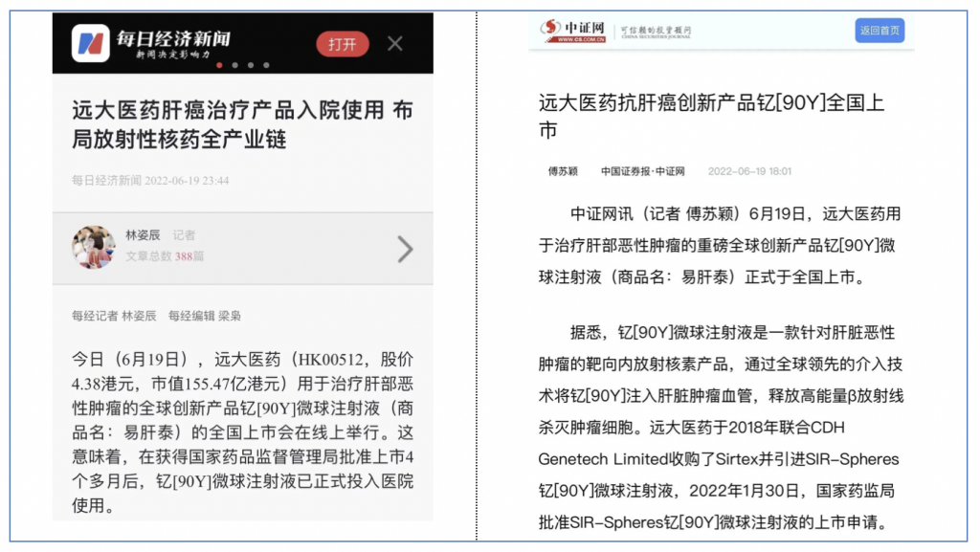Viewport: 980px width, 552px height.
Task: Open the 中证网 logo in the header
Action: [574, 30]
